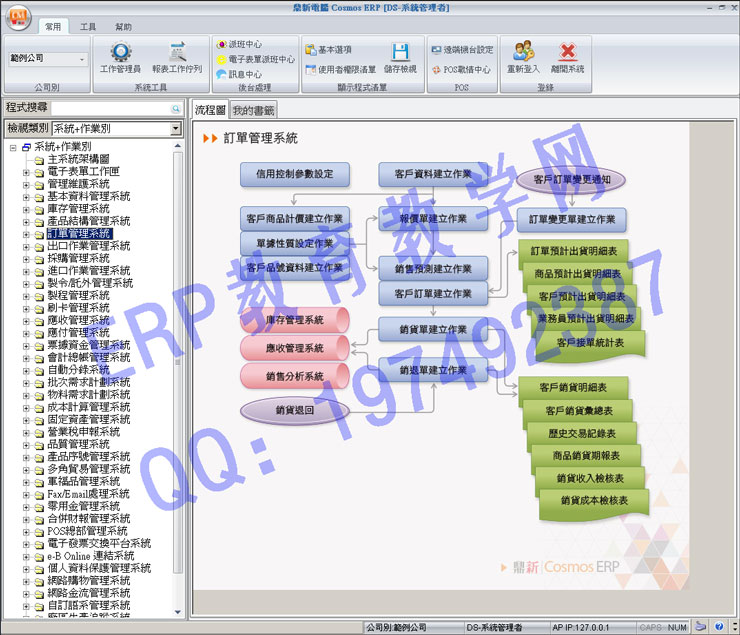Open the 檢視類別 combo box arrow
Viewport: 740px width, 635px height.
coord(176,128)
